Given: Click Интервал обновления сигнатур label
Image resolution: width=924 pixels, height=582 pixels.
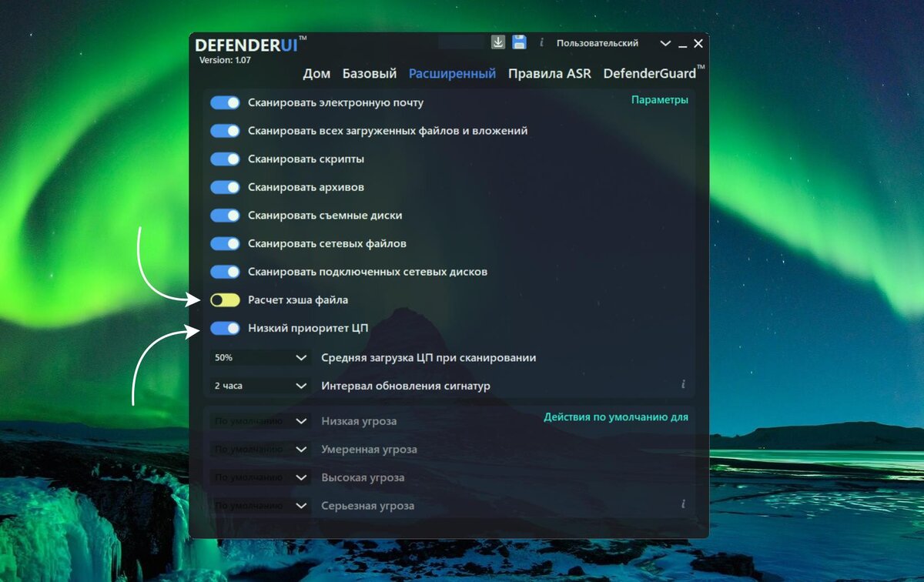Looking at the screenshot, I should click(x=406, y=386).
